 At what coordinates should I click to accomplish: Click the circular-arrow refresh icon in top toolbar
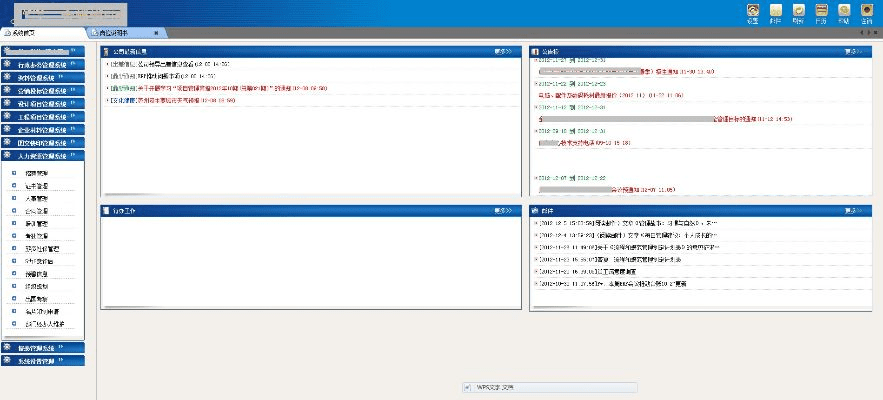point(798,12)
